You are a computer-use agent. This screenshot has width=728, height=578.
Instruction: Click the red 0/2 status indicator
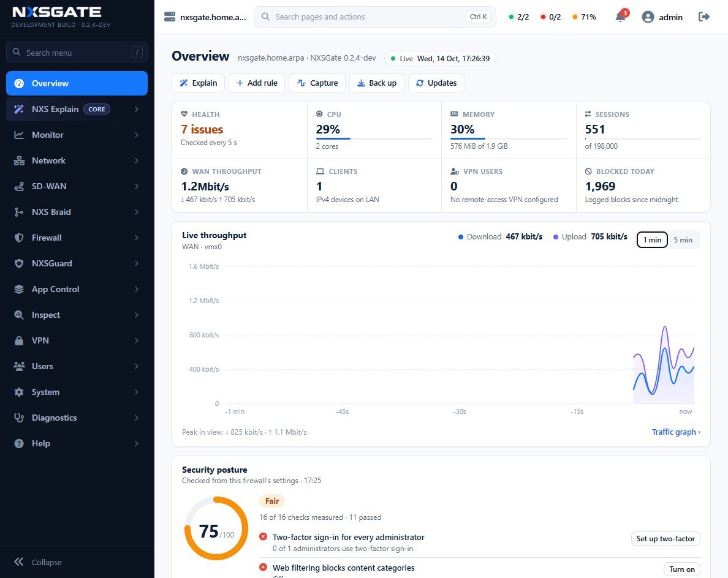(x=550, y=17)
